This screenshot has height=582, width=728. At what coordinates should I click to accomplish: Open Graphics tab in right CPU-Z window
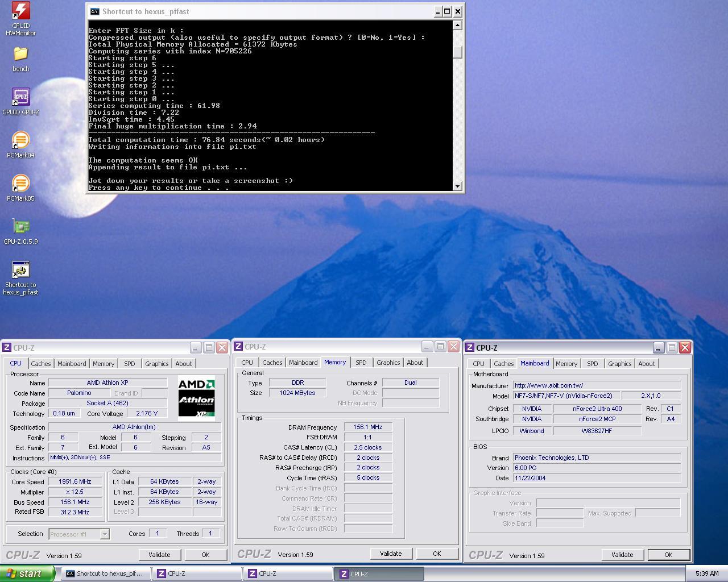click(620, 364)
